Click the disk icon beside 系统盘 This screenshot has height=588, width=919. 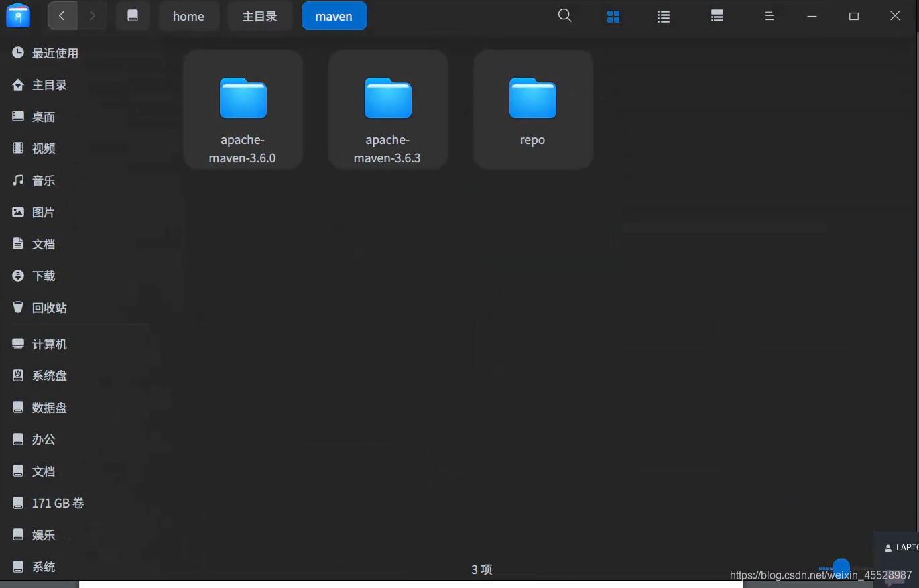click(x=18, y=375)
